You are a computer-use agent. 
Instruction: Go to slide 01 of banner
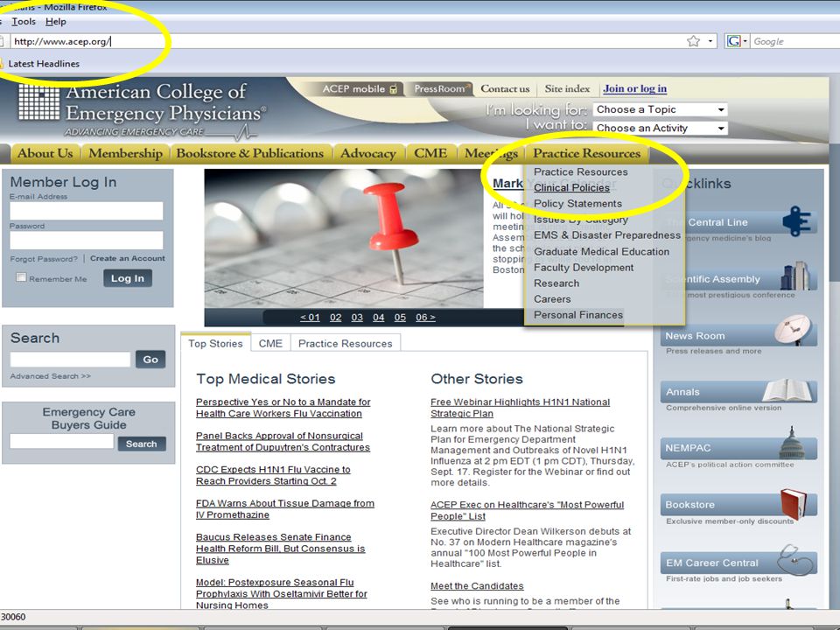pos(310,317)
